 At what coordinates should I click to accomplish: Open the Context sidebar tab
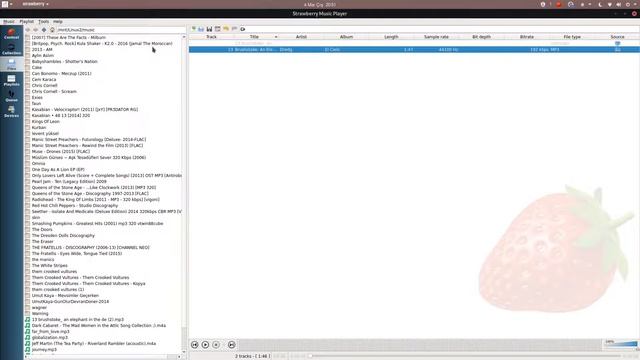pyautogui.click(x=11, y=33)
